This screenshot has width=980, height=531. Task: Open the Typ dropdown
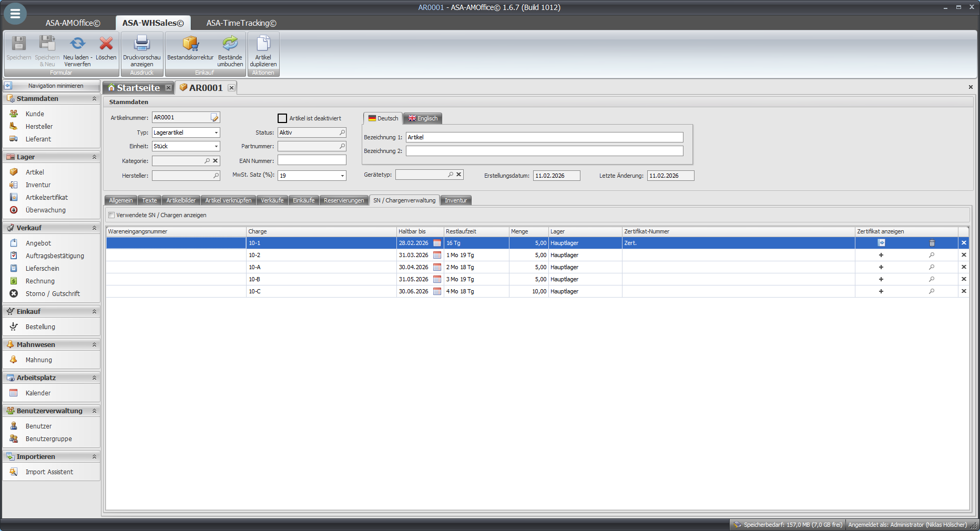[216, 133]
